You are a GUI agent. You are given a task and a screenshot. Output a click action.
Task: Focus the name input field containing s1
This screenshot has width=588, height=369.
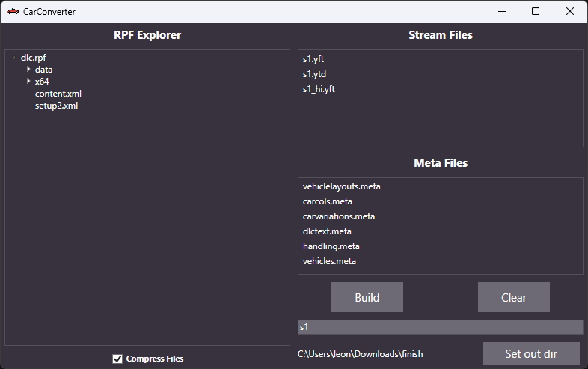click(x=440, y=327)
